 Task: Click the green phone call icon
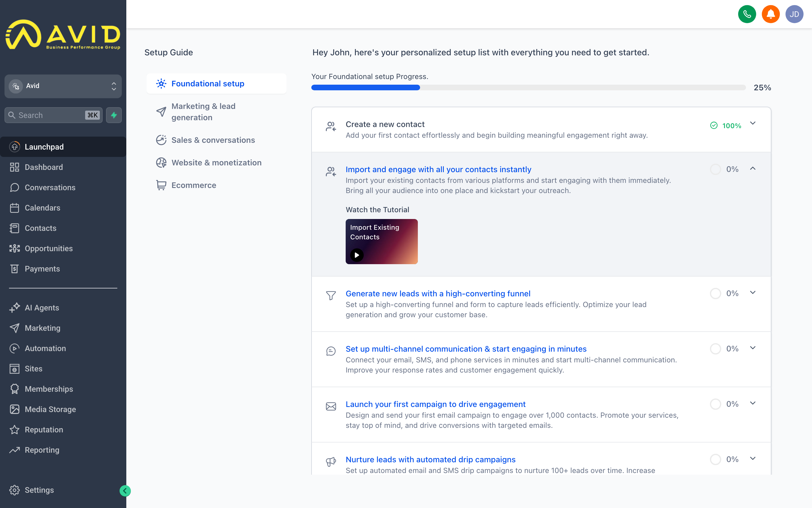[747, 14]
